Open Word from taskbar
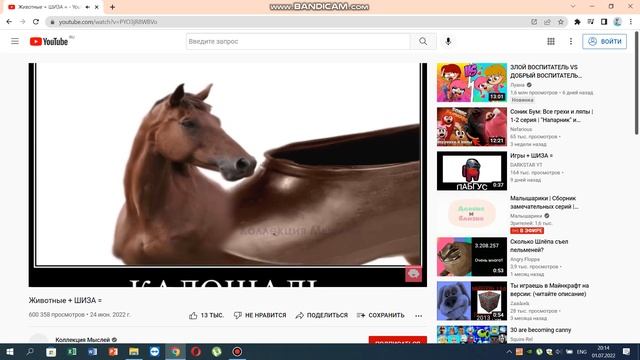This screenshot has width=640, height=360. tap(92, 352)
